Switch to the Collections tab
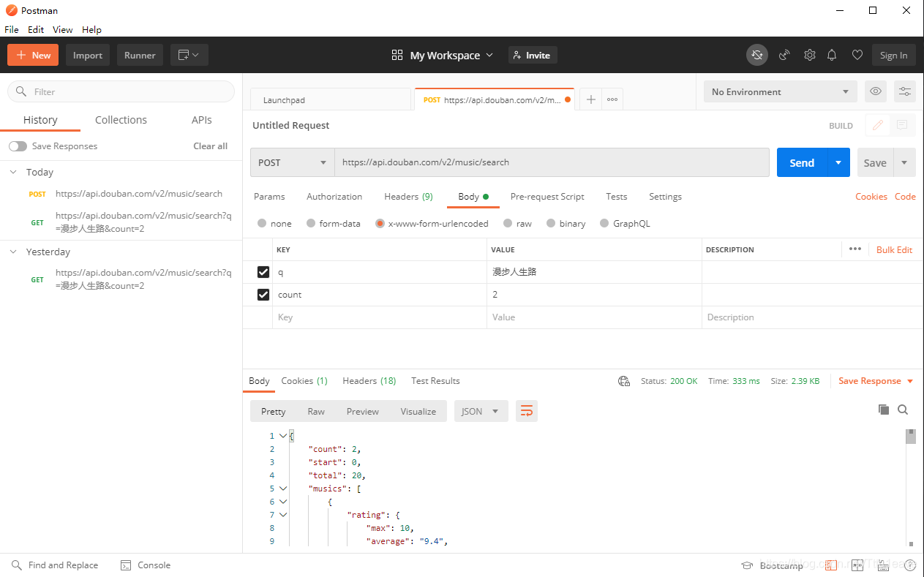The width and height of the screenshot is (924, 577). click(x=121, y=120)
